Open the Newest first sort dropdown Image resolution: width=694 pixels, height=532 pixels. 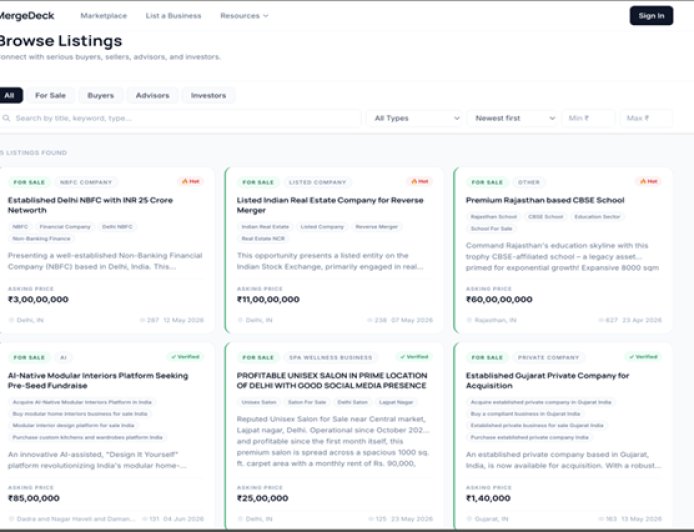click(513, 118)
